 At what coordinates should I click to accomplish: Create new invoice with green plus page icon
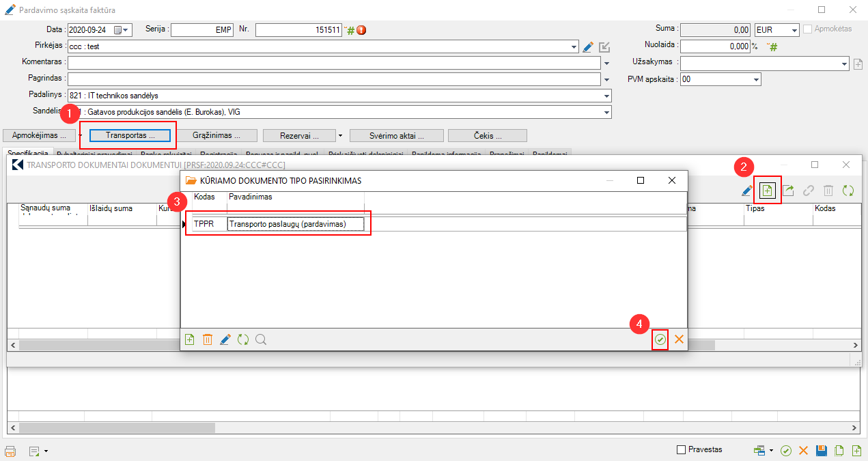coord(856,451)
